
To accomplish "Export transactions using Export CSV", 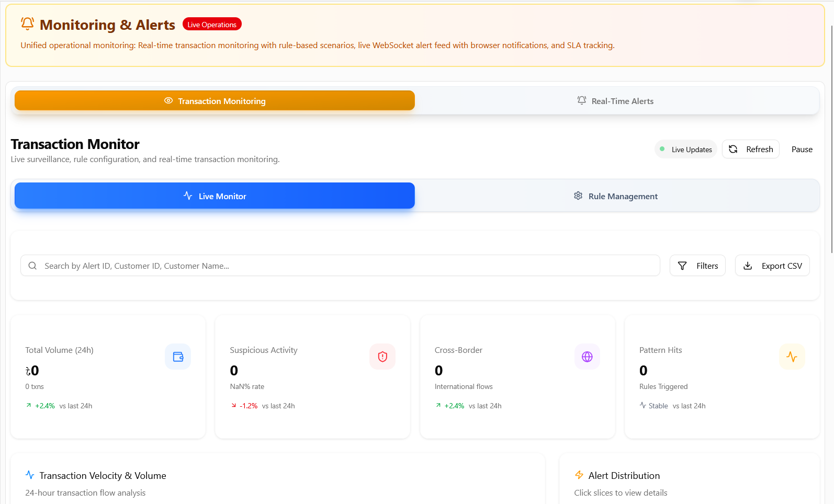I will (x=772, y=266).
